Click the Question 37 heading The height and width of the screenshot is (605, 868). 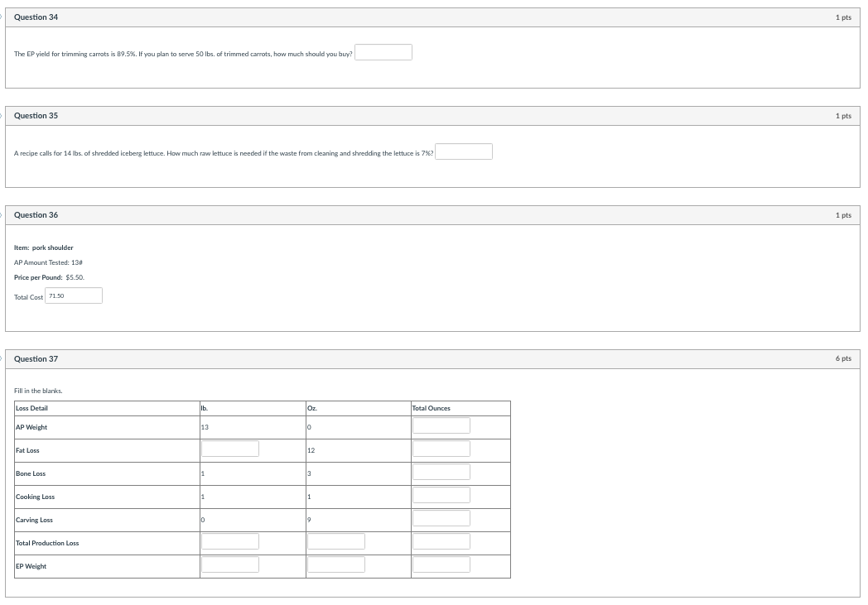pyautogui.click(x=36, y=359)
